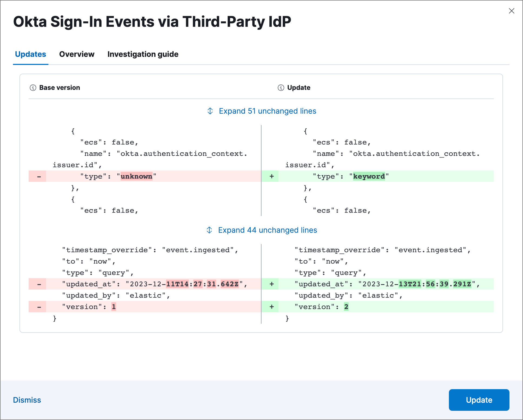Image resolution: width=523 pixels, height=420 pixels.
Task: Click the Update column heading
Action: pos(299,88)
